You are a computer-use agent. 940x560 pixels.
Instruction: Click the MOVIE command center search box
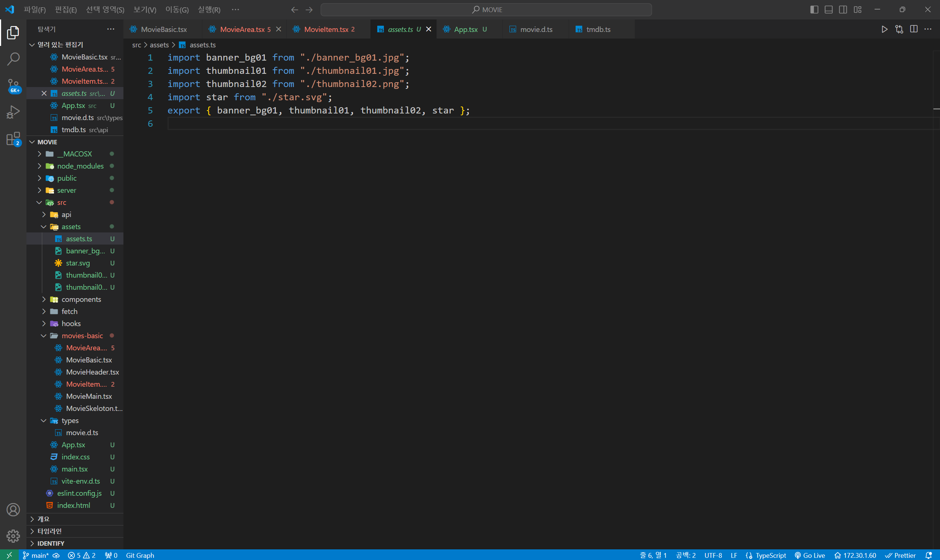click(x=486, y=10)
